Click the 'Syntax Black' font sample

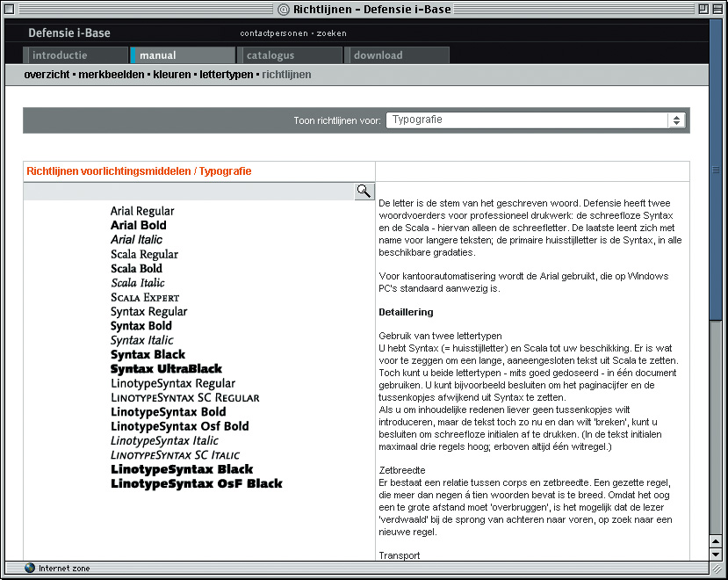coord(148,355)
